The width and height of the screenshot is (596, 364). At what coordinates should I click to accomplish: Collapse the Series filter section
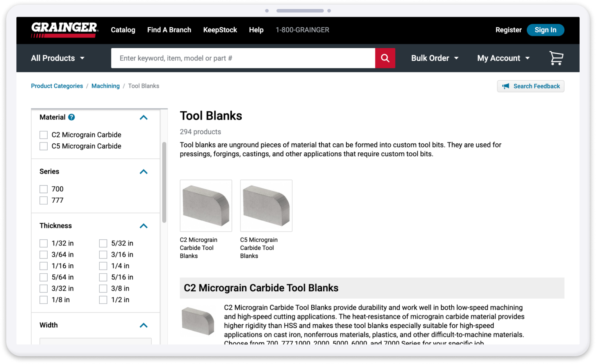pos(144,172)
